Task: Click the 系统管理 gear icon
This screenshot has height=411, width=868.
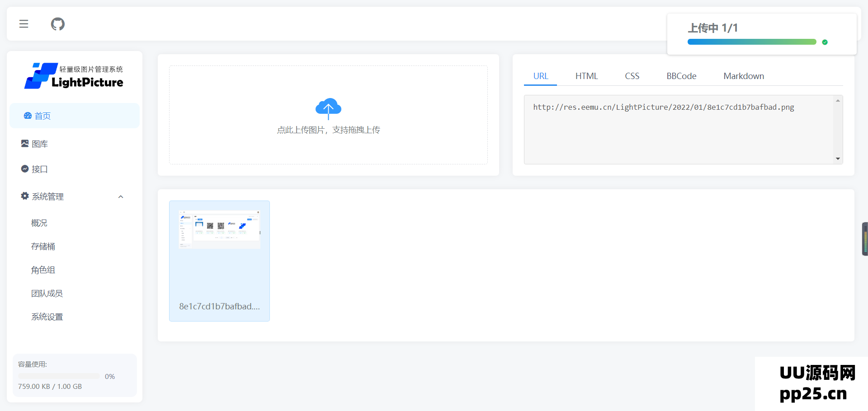Action: point(25,196)
